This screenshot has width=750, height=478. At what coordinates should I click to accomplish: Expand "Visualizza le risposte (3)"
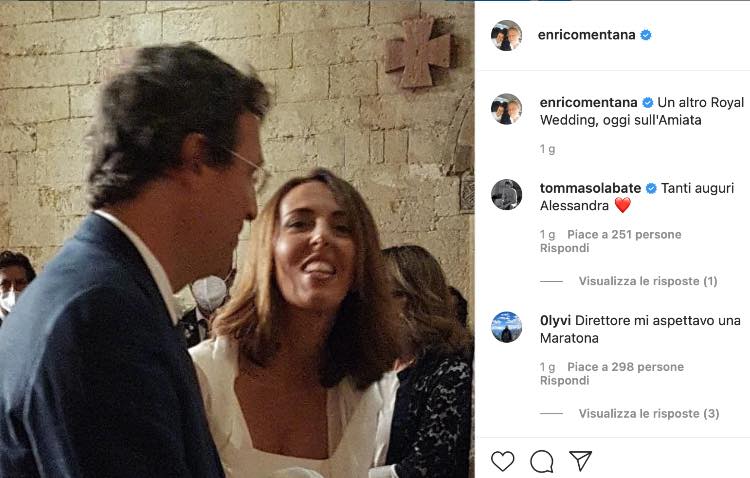[648, 413]
